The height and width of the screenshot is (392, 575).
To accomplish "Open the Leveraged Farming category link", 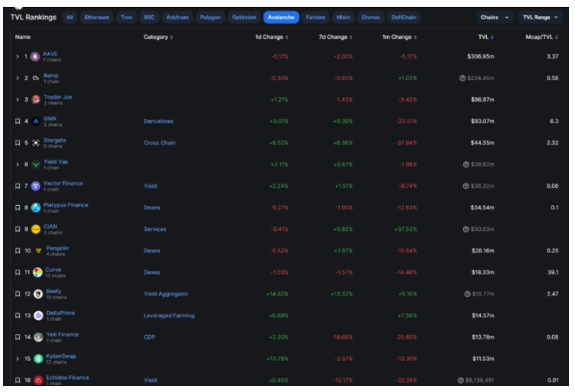I will pos(169,316).
